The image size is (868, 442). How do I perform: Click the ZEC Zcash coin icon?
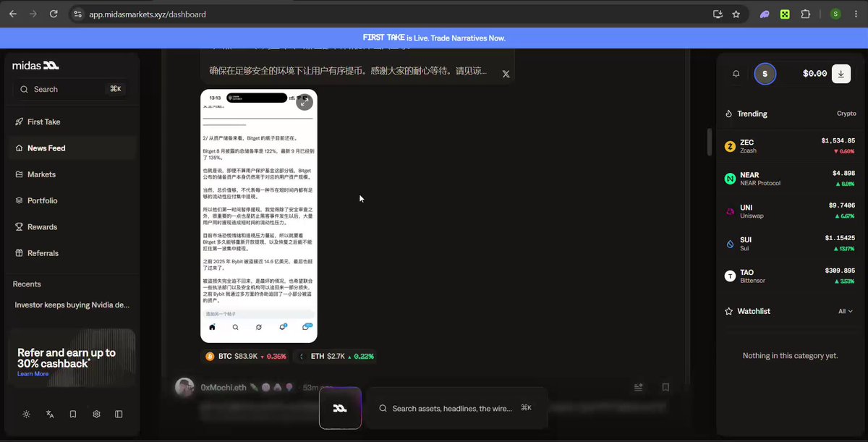click(731, 146)
